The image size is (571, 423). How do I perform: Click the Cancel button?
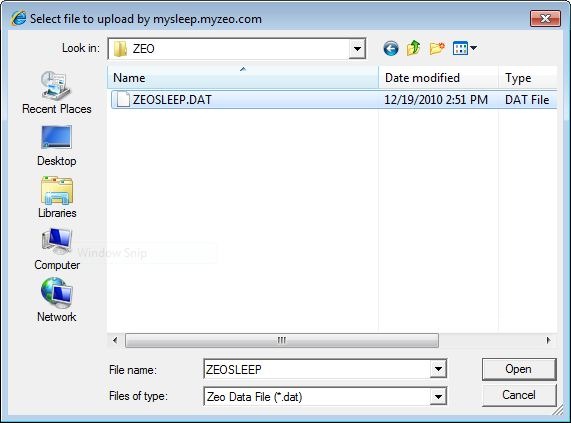coord(519,395)
